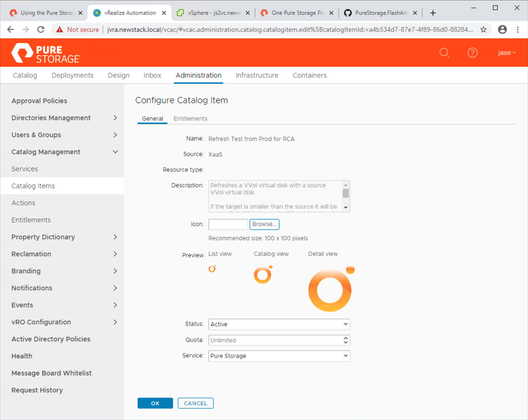The width and height of the screenshot is (528, 420).
Task: Click the search magnifier icon in header
Action: (444, 53)
